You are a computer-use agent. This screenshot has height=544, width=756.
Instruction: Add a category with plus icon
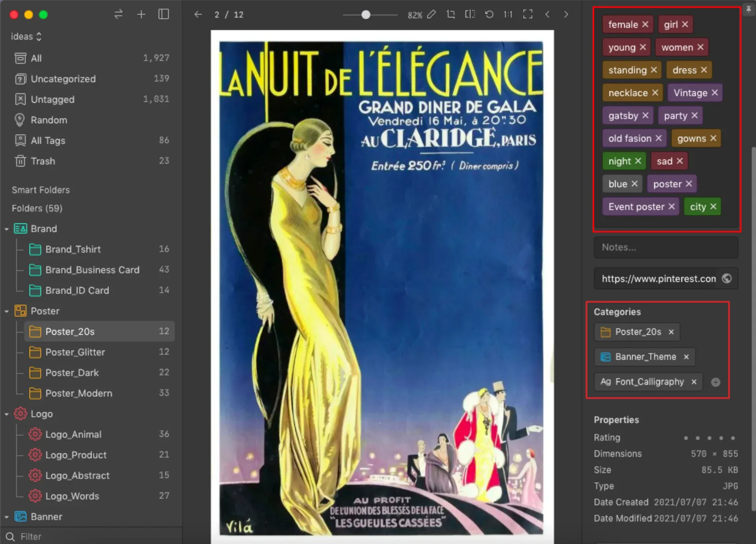click(715, 382)
